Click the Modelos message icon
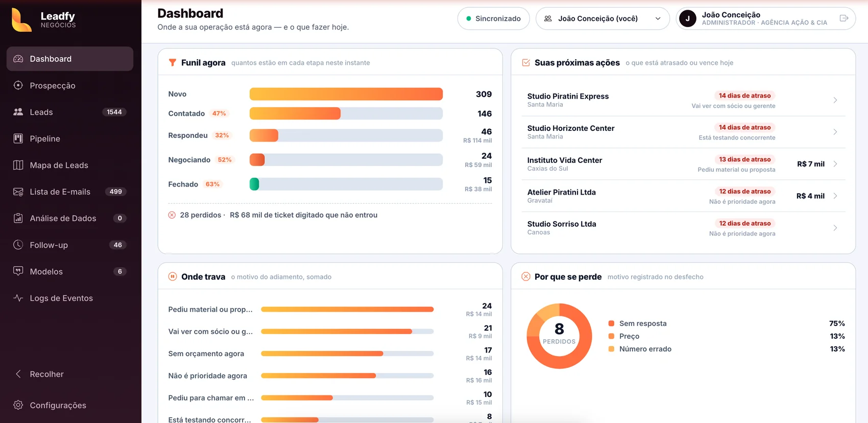The height and width of the screenshot is (423, 868). 18,271
